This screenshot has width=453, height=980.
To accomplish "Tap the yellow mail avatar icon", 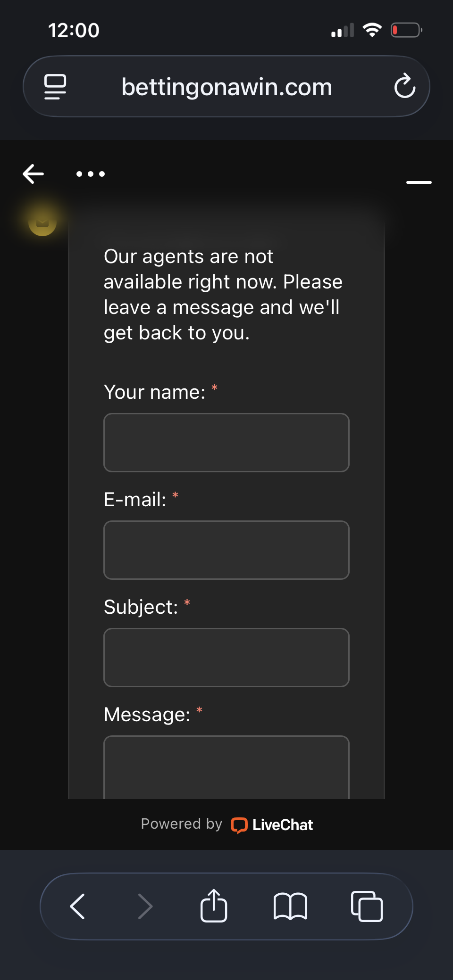I will coord(42,222).
